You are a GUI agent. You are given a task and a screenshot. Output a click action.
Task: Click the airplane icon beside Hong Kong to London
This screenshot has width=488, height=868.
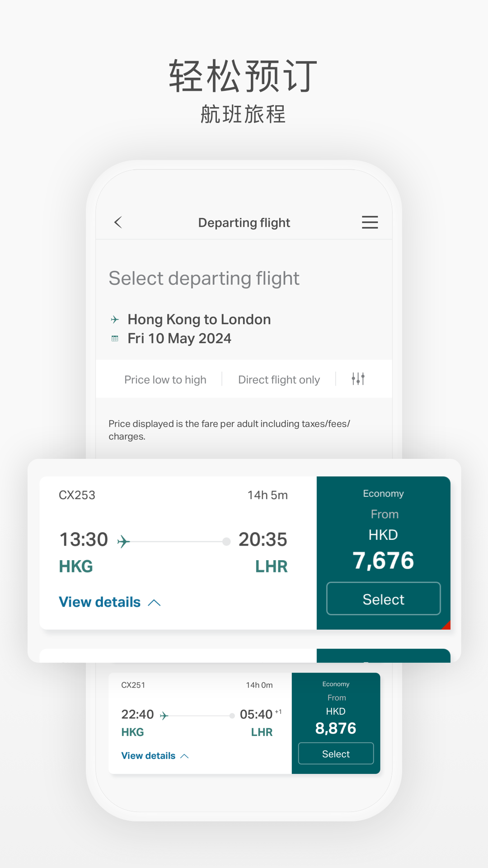tap(115, 320)
